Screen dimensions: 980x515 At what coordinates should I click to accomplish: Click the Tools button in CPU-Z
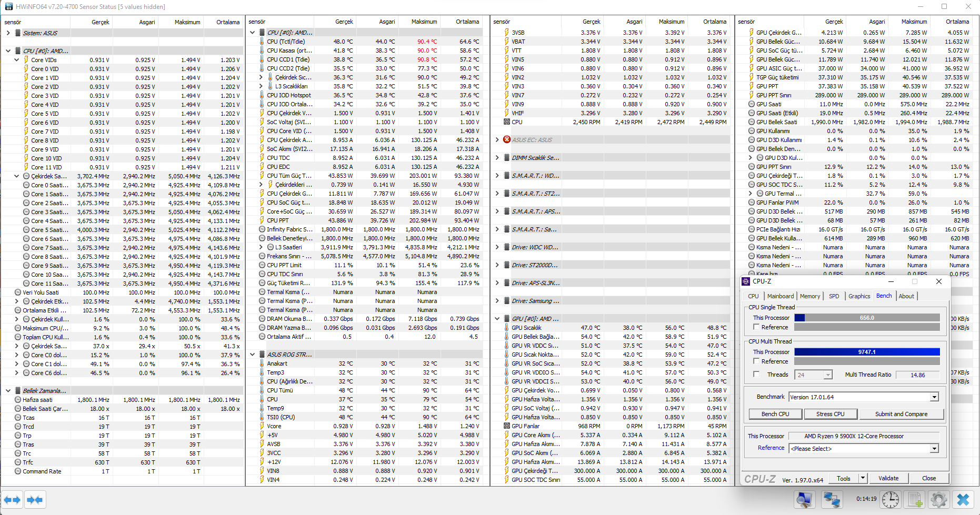click(844, 478)
